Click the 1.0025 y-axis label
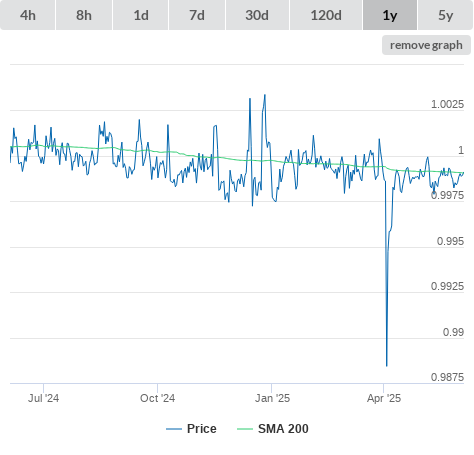This screenshot has height=455, width=474. pos(447,104)
